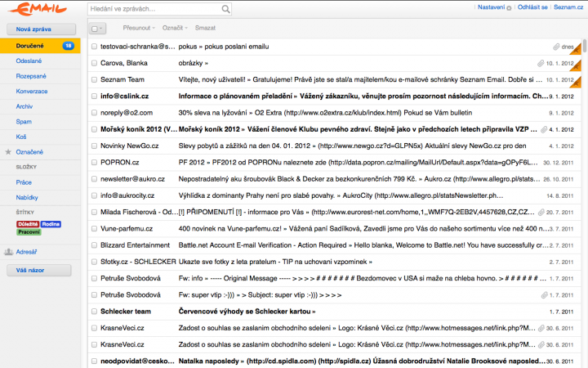Click the Odhlásit se link

coord(532,7)
